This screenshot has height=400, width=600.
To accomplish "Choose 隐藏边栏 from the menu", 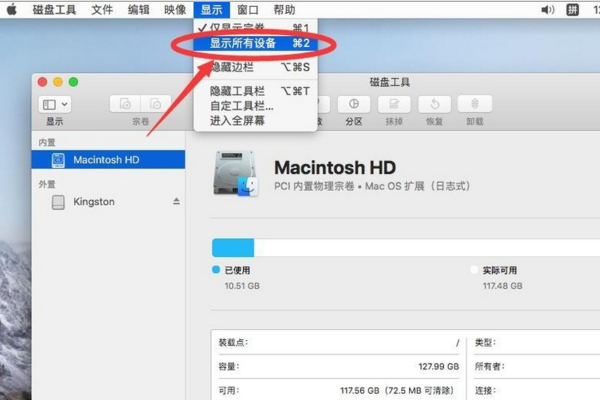I will click(x=256, y=67).
